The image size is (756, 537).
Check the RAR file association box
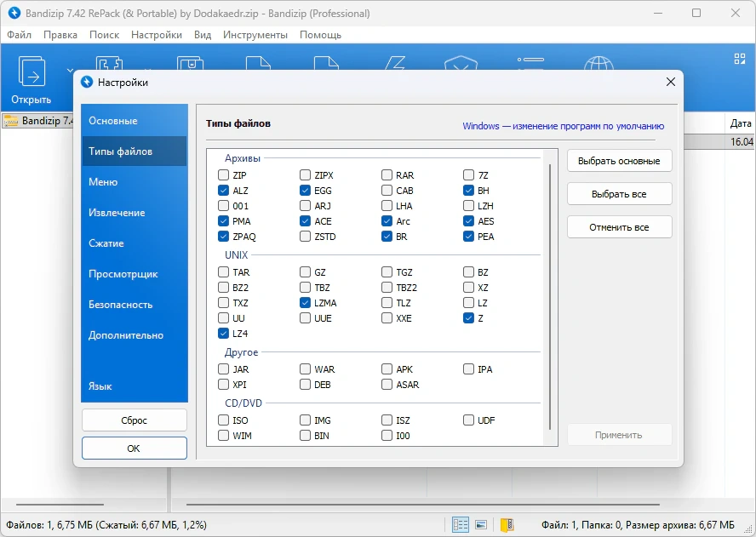387,175
